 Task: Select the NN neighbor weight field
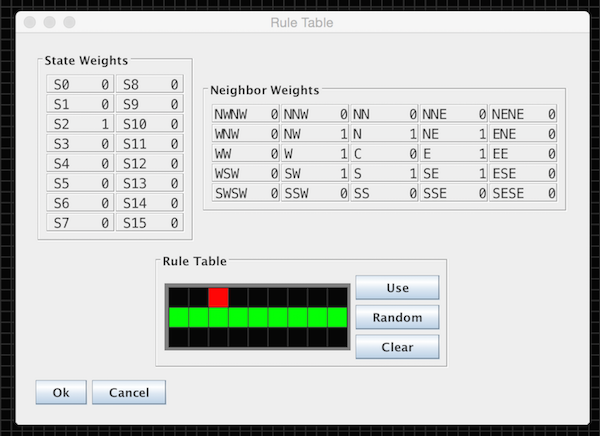pyautogui.click(x=384, y=114)
